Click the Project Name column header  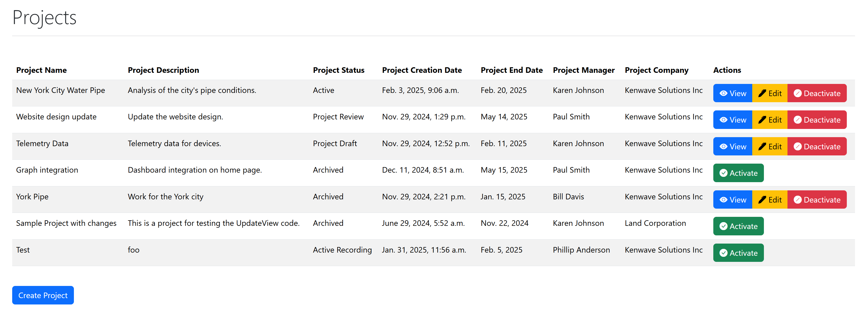click(x=41, y=70)
